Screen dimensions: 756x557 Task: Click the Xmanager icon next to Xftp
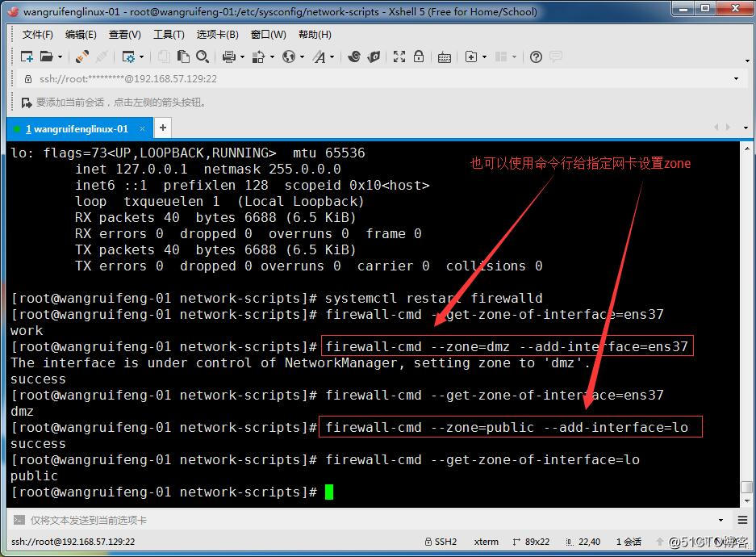click(x=374, y=57)
